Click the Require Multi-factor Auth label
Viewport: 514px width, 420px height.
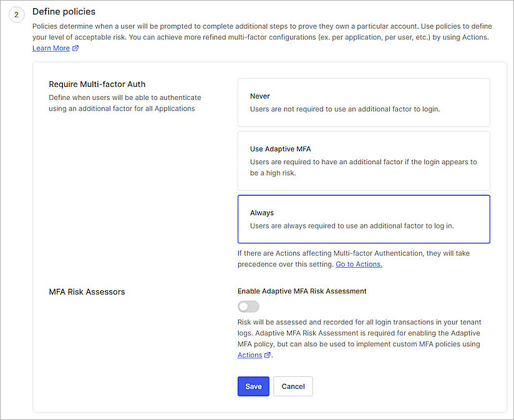(x=97, y=84)
